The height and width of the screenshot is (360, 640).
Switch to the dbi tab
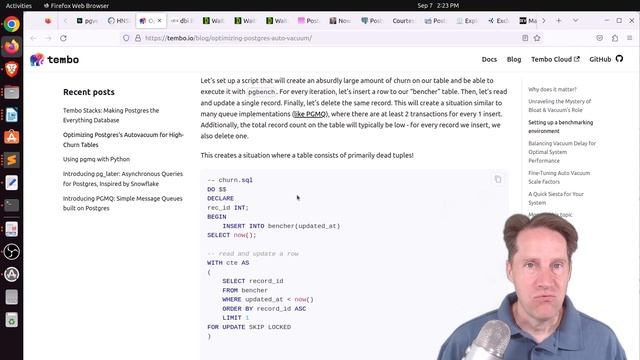[182, 21]
